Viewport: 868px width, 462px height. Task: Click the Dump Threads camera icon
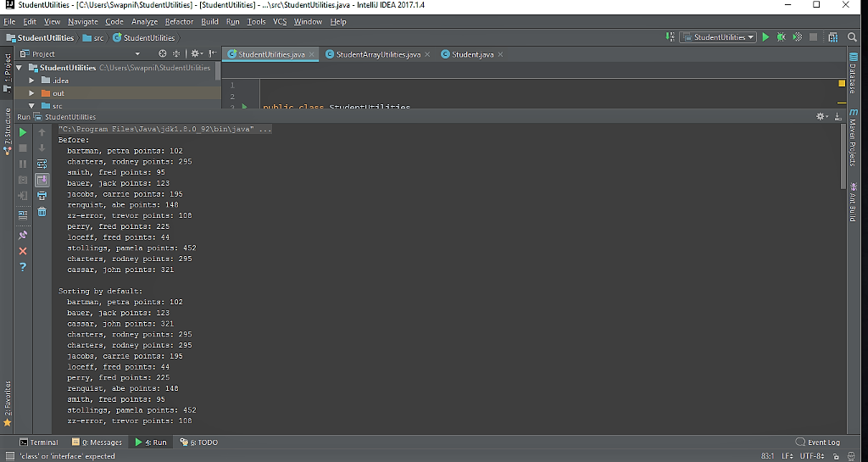click(x=23, y=180)
